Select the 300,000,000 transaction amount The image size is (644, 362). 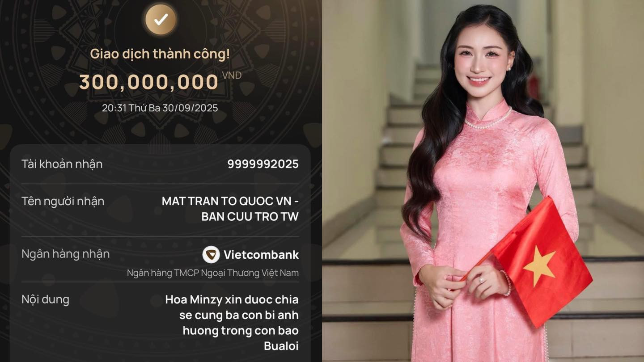coord(149,82)
